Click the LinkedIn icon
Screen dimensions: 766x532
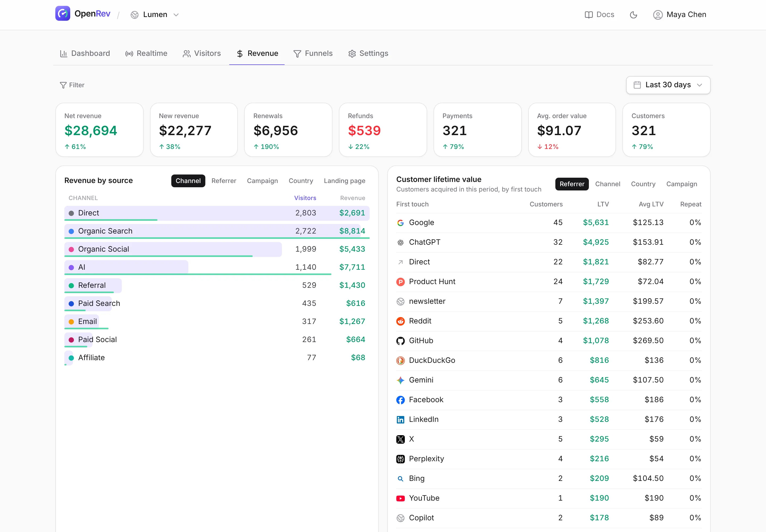click(x=400, y=419)
